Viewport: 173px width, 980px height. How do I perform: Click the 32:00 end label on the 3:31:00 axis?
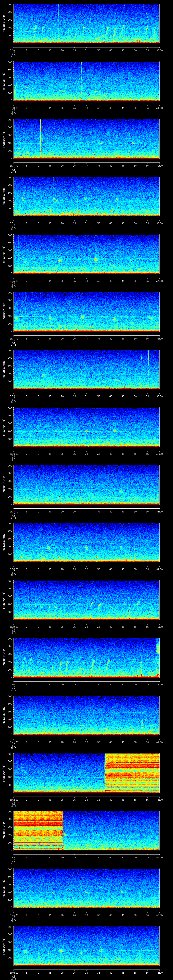click(159, 166)
